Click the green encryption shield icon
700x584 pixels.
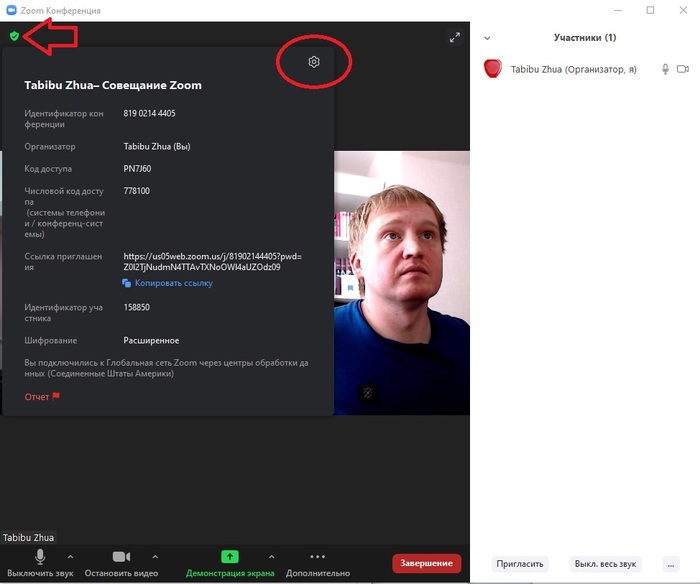(x=14, y=36)
